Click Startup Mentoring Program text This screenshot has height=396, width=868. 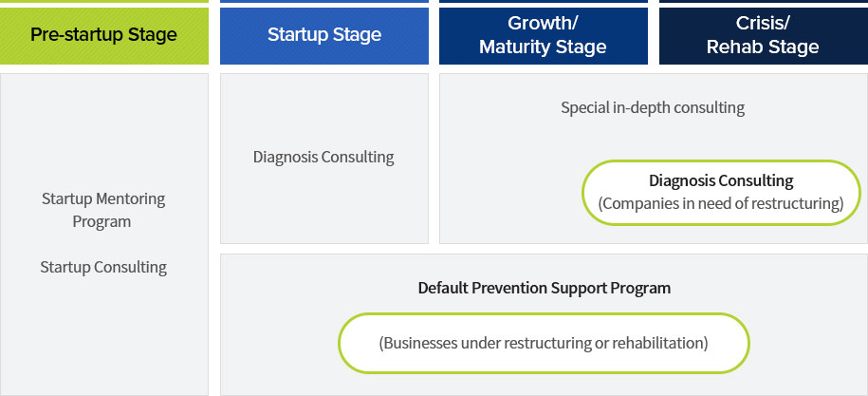103,210
